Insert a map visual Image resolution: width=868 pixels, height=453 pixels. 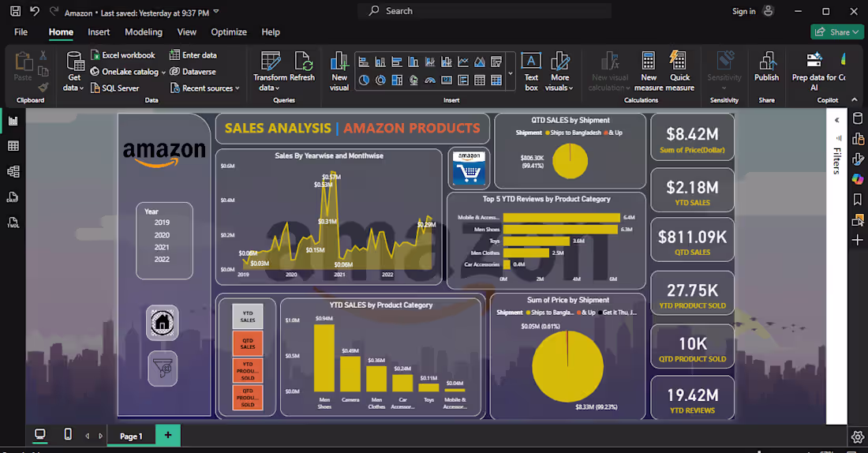click(x=413, y=80)
